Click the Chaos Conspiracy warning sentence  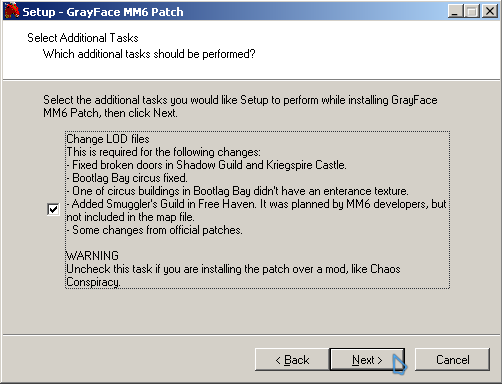(233, 275)
